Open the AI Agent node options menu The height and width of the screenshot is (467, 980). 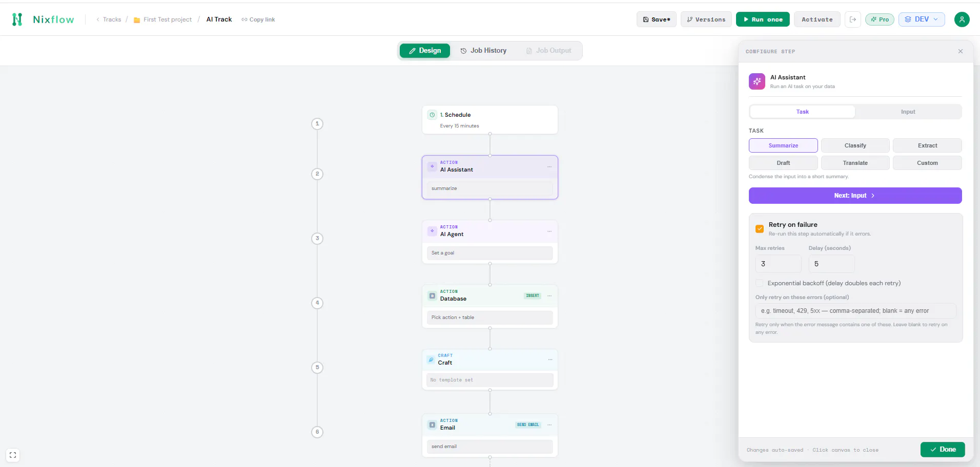tap(549, 231)
